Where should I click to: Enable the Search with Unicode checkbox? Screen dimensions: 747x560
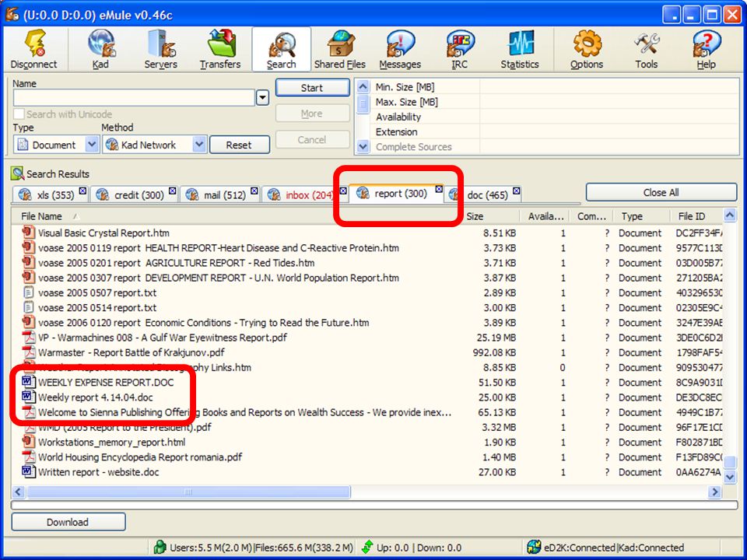pos(19,114)
